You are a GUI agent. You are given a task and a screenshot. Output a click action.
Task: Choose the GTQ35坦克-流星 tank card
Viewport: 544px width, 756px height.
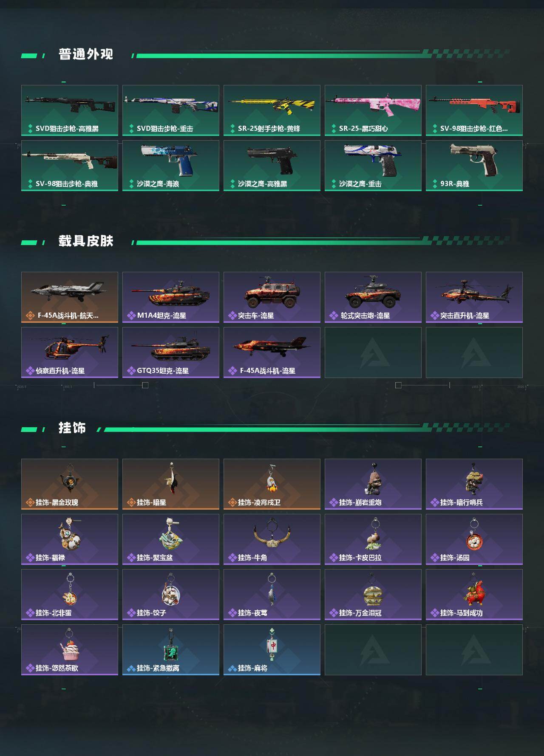[171, 353]
